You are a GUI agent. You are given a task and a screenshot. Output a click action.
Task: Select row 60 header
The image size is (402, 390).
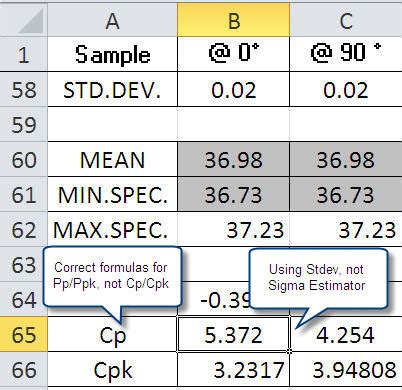[24, 159]
